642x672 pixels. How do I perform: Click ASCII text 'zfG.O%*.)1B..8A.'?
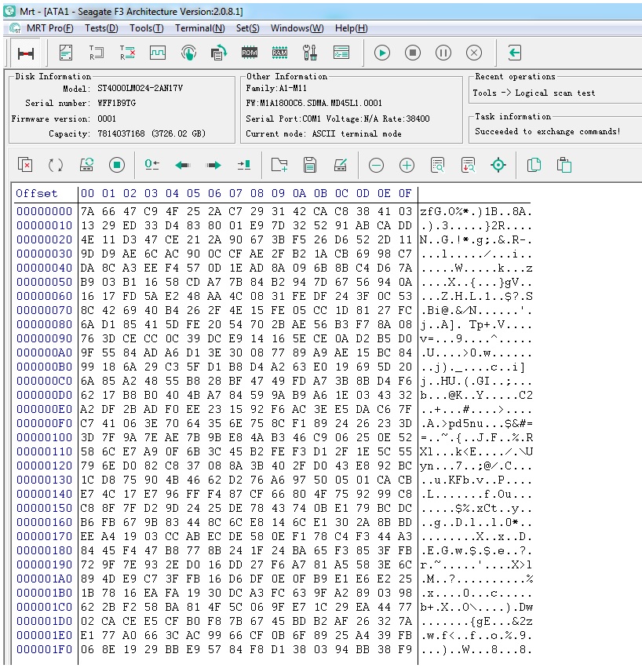click(x=476, y=211)
